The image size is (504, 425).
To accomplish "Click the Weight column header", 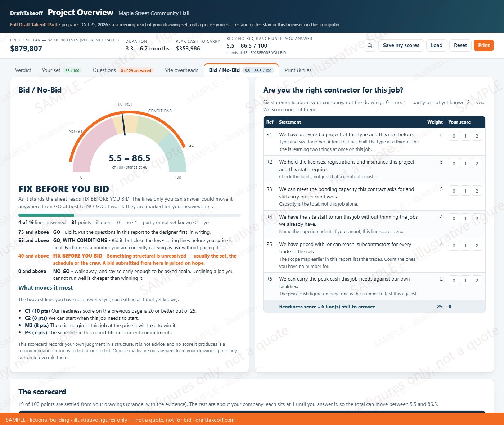I will 435,122.
